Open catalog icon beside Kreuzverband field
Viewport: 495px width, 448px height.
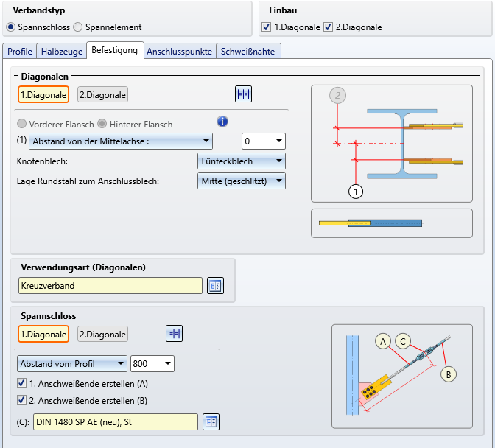point(214,286)
